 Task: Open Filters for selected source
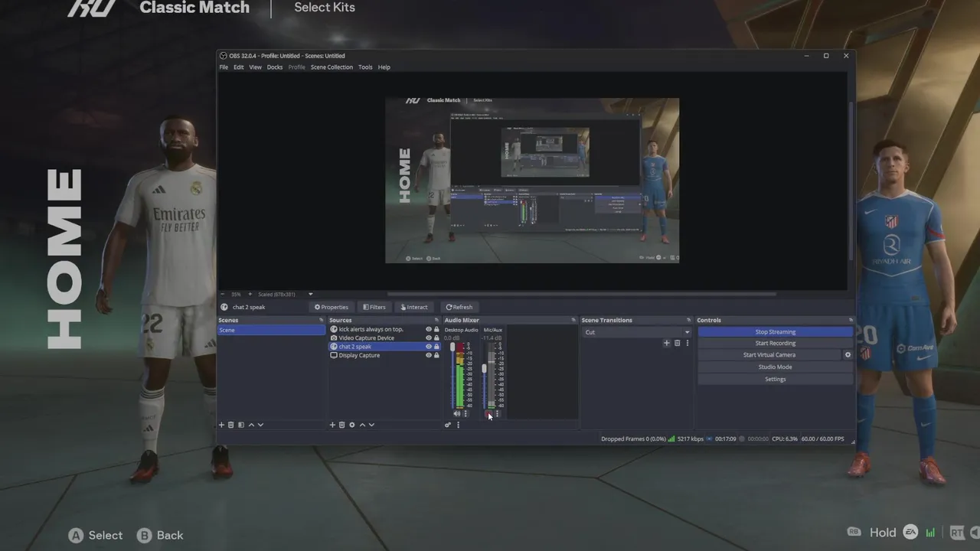(x=374, y=307)
